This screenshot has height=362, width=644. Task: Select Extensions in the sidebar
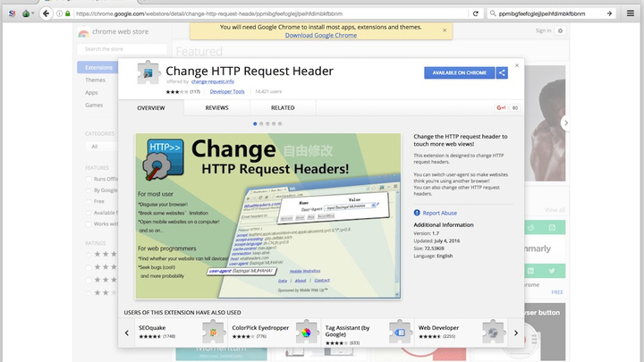tap(97, 67)
